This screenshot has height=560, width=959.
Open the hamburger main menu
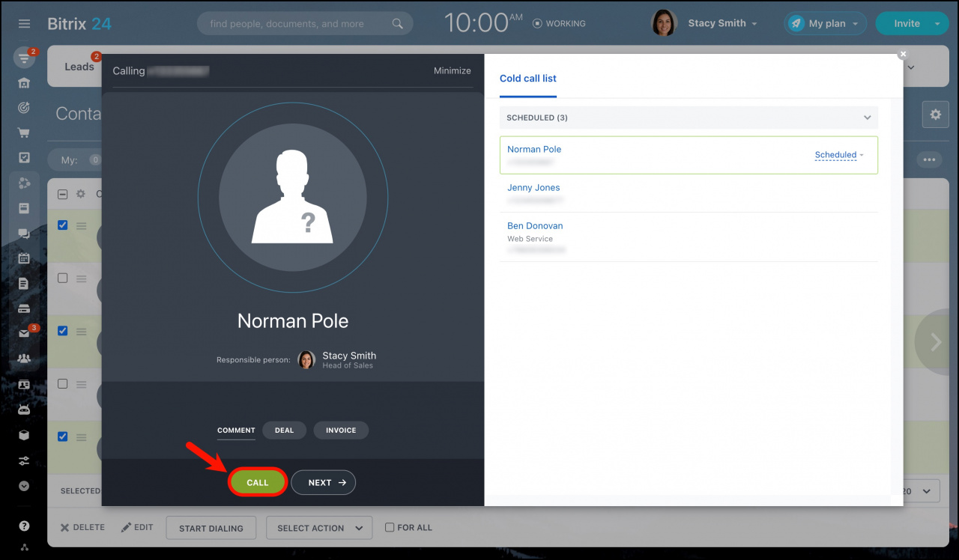pyautogui.click(x=24, y=24)
